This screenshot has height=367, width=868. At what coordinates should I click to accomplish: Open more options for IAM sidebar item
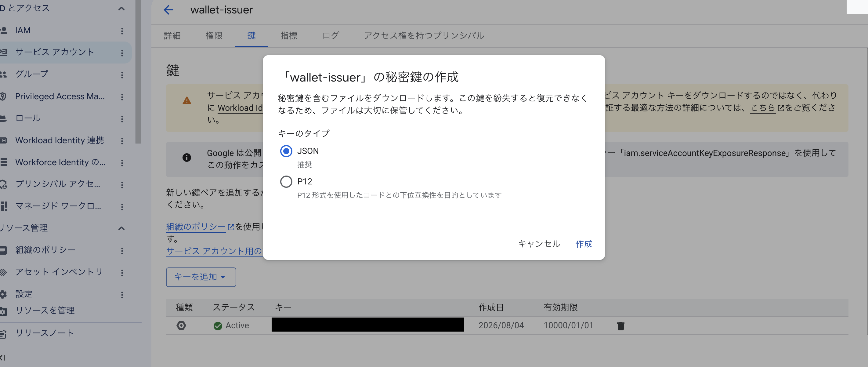click(x=122, y=31)
